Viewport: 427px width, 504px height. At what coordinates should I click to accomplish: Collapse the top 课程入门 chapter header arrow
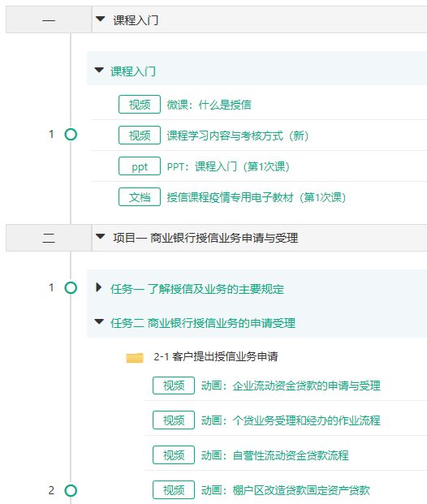tap(101, 19)
